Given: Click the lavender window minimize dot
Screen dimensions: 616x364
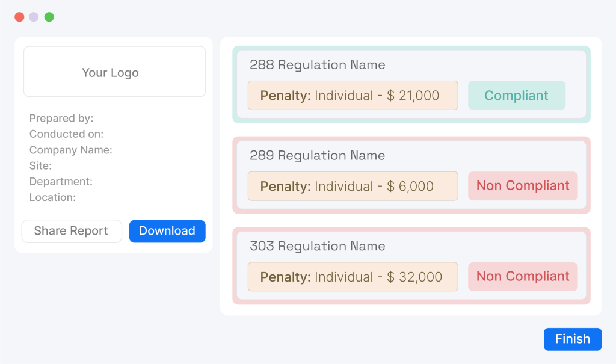Looking at the screenshot, I should [34, 17].
